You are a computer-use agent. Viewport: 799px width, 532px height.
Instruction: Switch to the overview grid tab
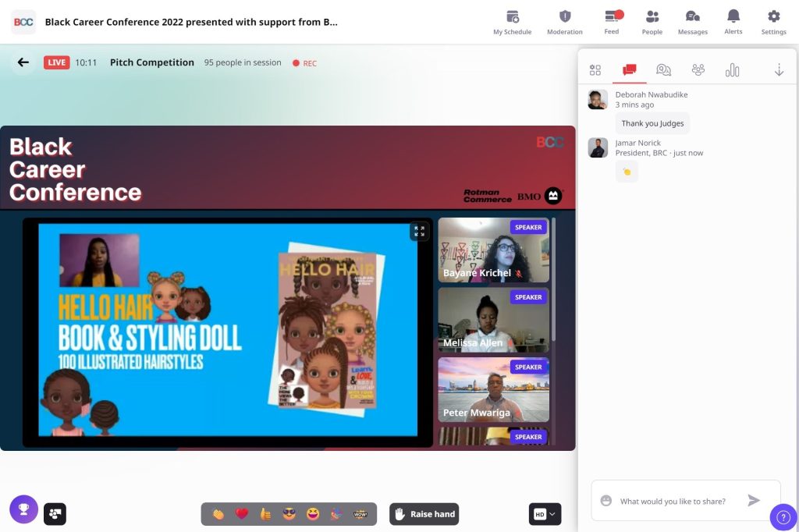595,69
